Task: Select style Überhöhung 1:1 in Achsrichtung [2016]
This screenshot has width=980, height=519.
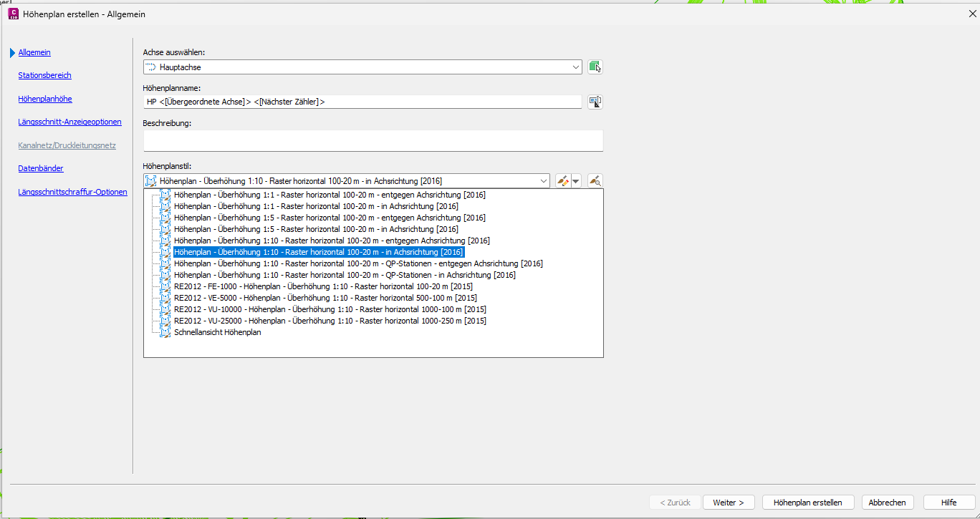Action: coord(316,206)
